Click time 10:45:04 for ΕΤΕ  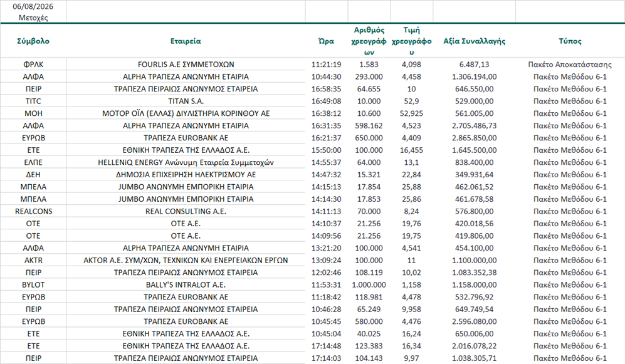coord(327,334)
